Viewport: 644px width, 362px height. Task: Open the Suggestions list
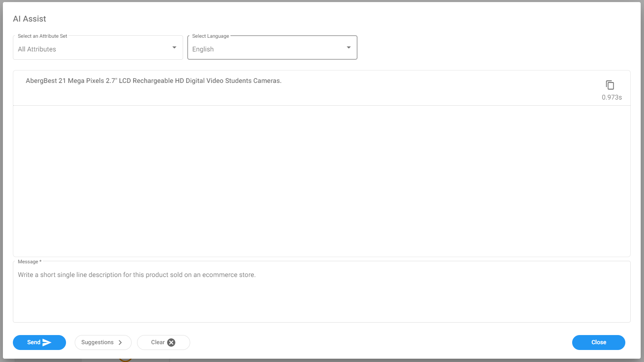click(98, 343)
